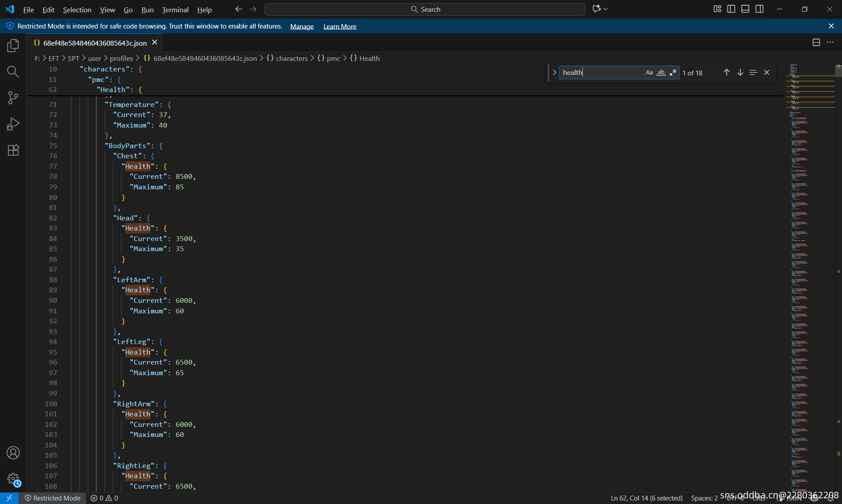Open the Run and Debug view
Image resolution: width=842 pixels, height=504 pixels.
click(x=13, y=124)
